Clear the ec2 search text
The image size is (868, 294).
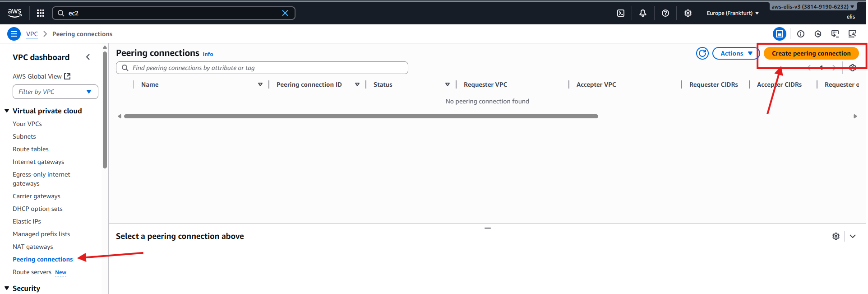pyautogui.click(x=285, y=13)
